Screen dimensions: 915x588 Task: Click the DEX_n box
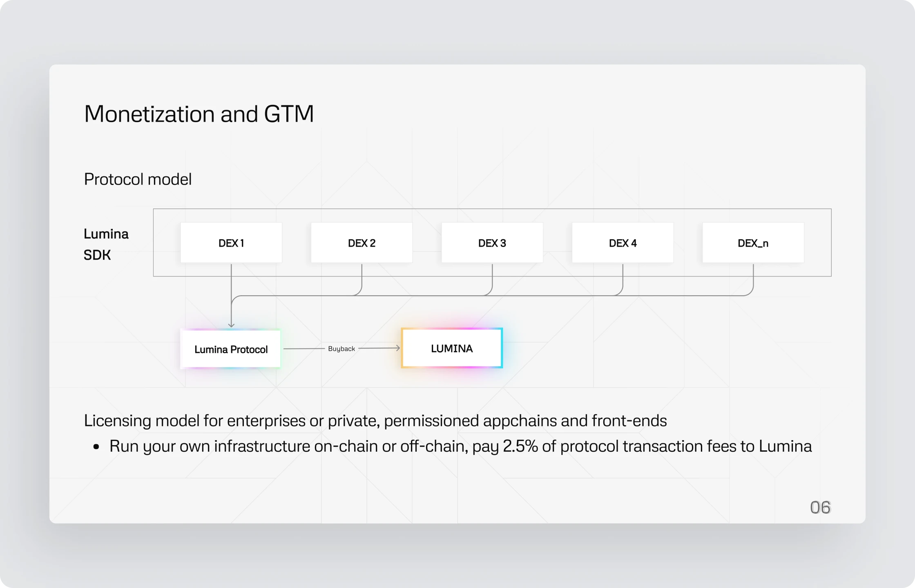(753, 243)
